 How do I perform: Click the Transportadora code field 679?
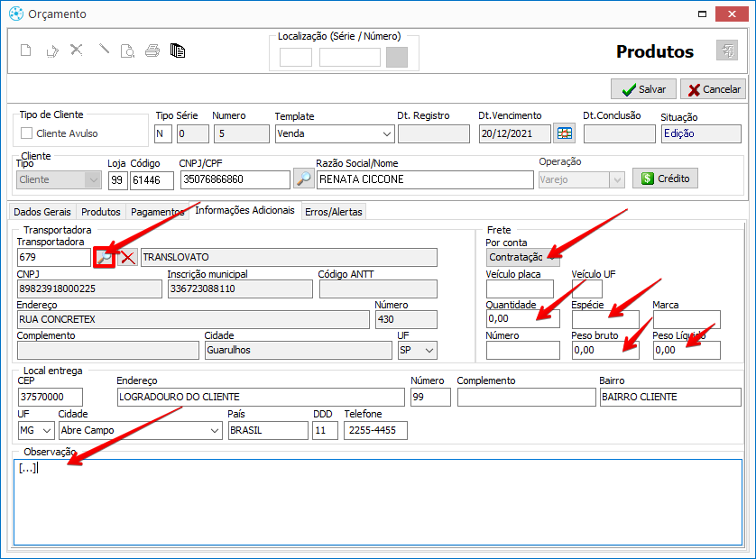coord(53,257)
